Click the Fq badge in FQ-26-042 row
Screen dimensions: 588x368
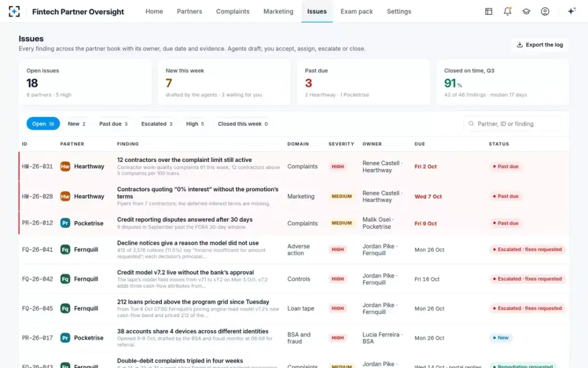click(65, 279)
